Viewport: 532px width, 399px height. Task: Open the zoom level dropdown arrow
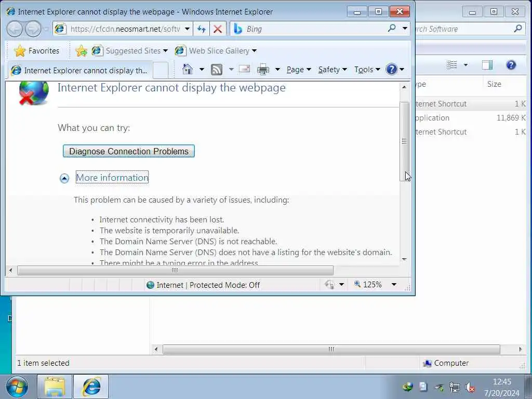click(394, 284)
